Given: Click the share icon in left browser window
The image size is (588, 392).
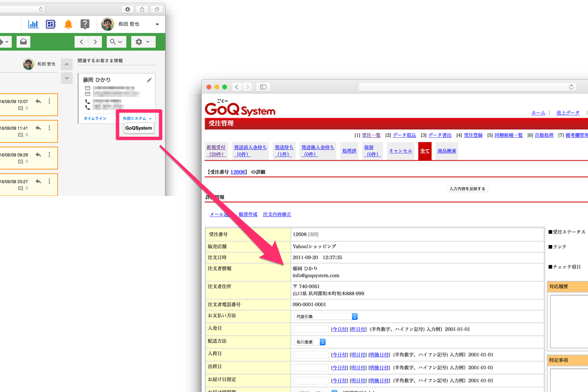Looking at the screenshot, I should (142, 9).
